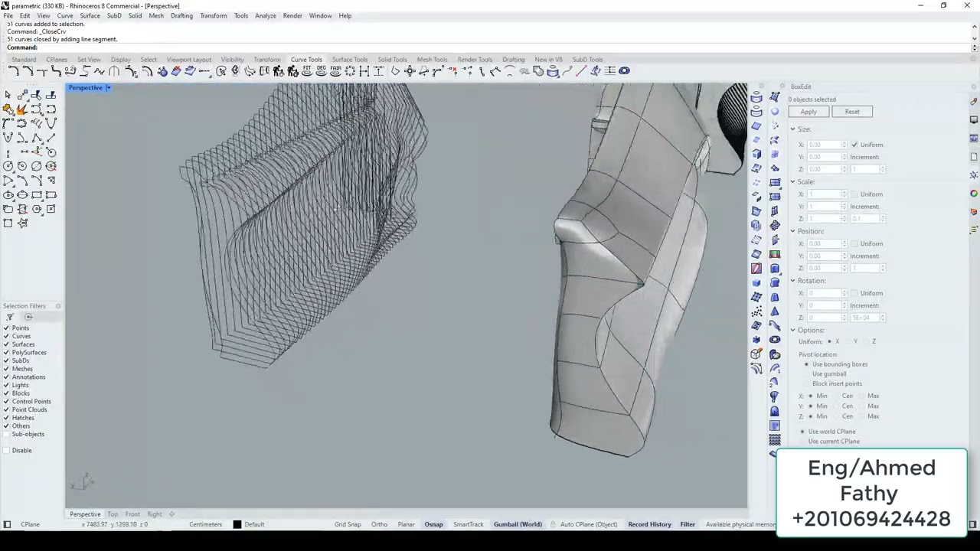Open the CPlane coordinate selector
980x551 pixels.
pos(30,524)
